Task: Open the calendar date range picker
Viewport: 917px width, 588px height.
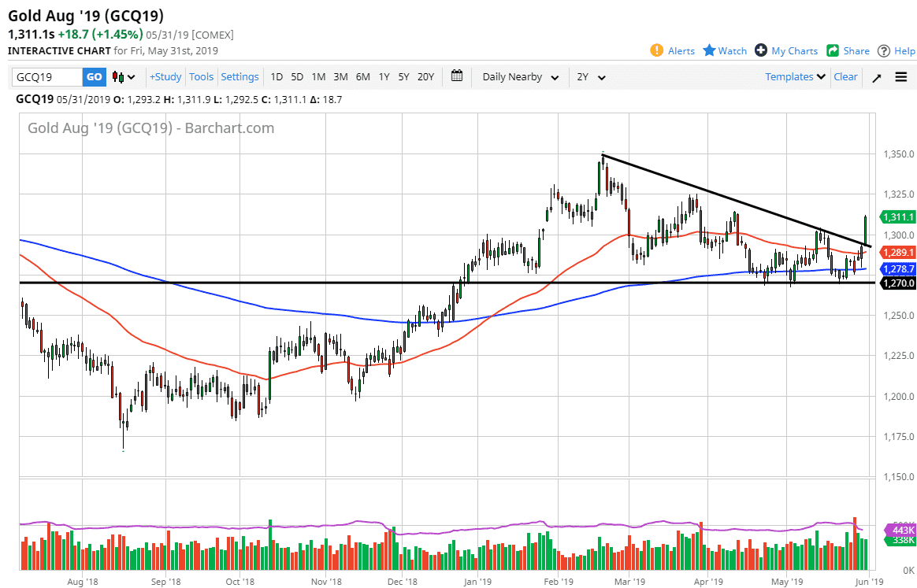Action: point(457,76)
